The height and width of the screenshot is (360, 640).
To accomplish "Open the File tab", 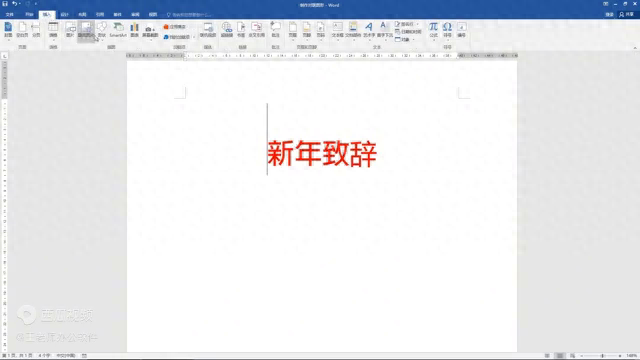I will pyautogui.click(x=9, y=14).
